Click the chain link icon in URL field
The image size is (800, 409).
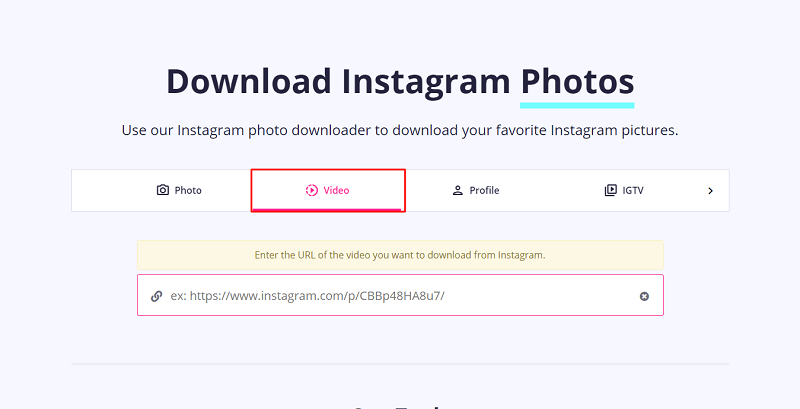pos(157,296)
